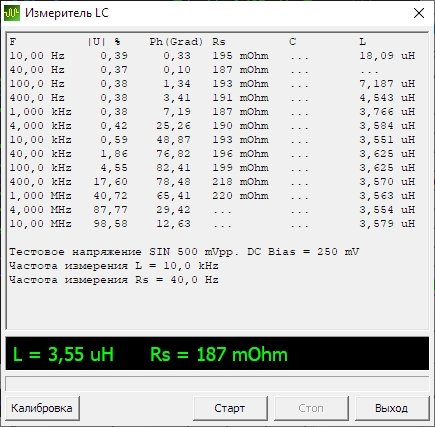Click the Измеритель LC title text
The width and height of the screenshot is (435, 427).
(67, 13)
